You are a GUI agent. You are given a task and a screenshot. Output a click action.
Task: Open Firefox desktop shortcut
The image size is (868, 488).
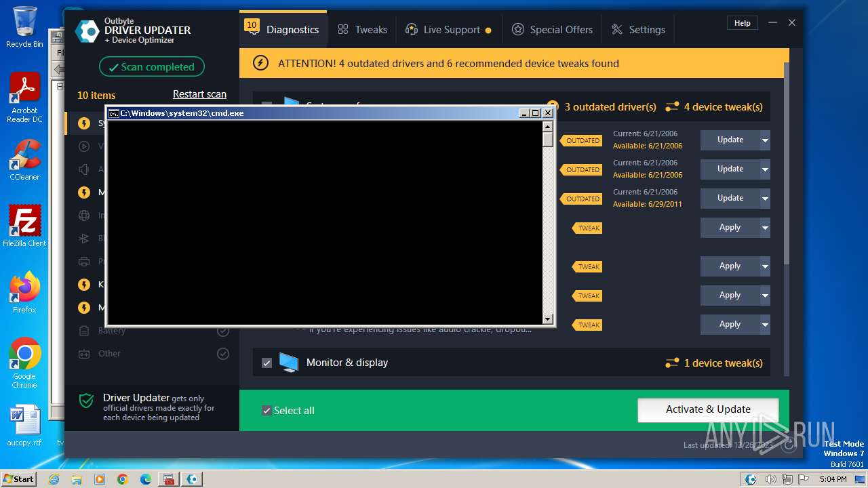[24, 292]
